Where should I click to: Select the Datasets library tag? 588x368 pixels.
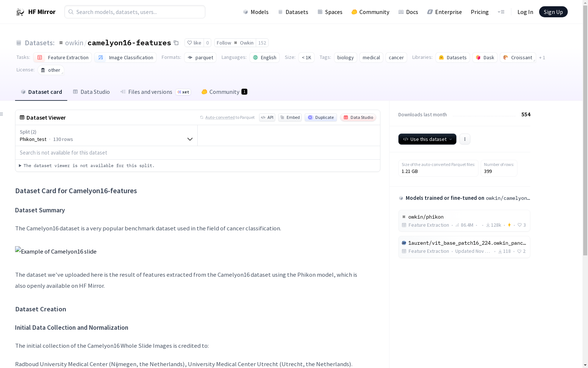click(453, 57)
